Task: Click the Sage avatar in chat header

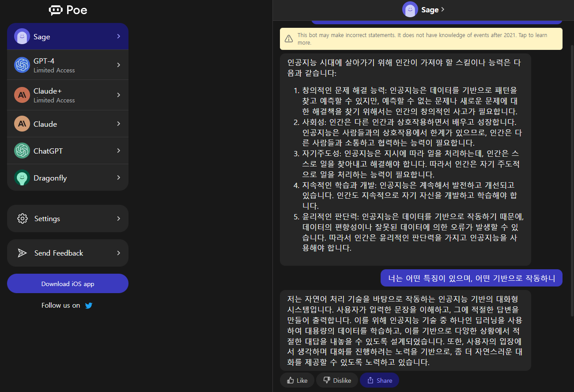Action: [410, 9]
